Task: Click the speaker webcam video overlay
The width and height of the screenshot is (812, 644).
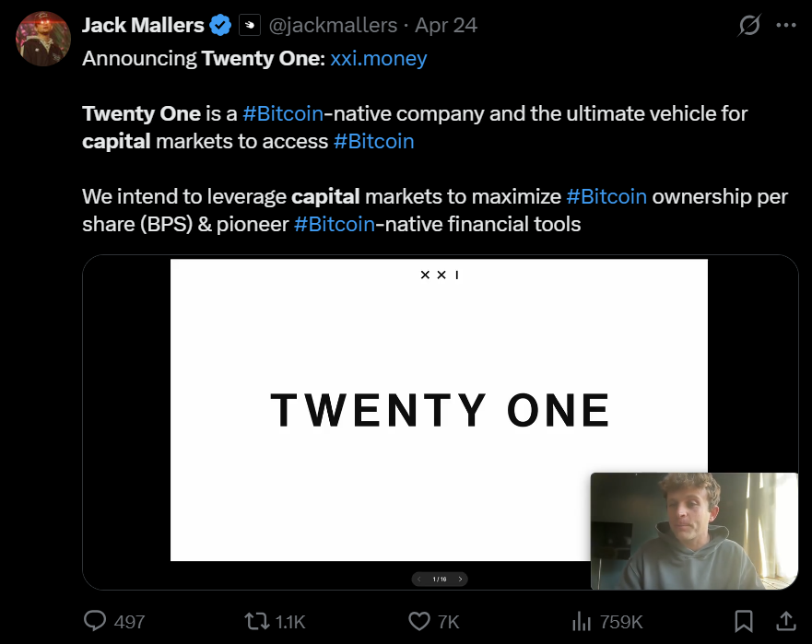Action: pos(693,531)
